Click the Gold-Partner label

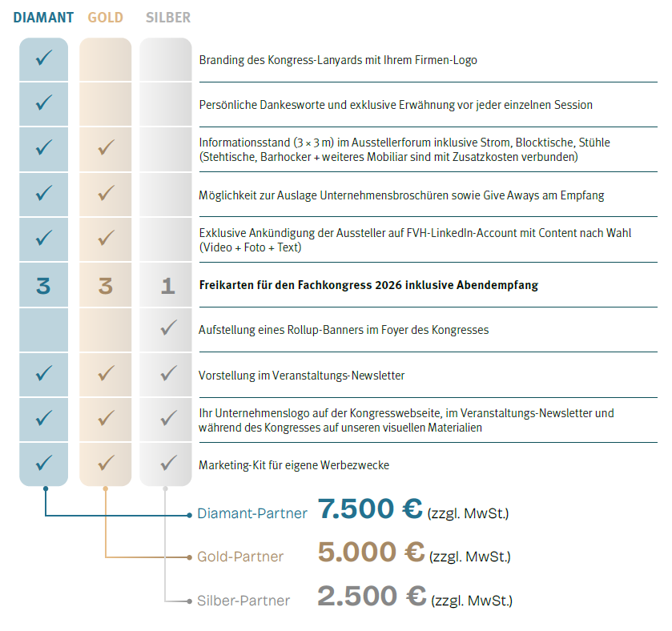click(x=240, y=557)
